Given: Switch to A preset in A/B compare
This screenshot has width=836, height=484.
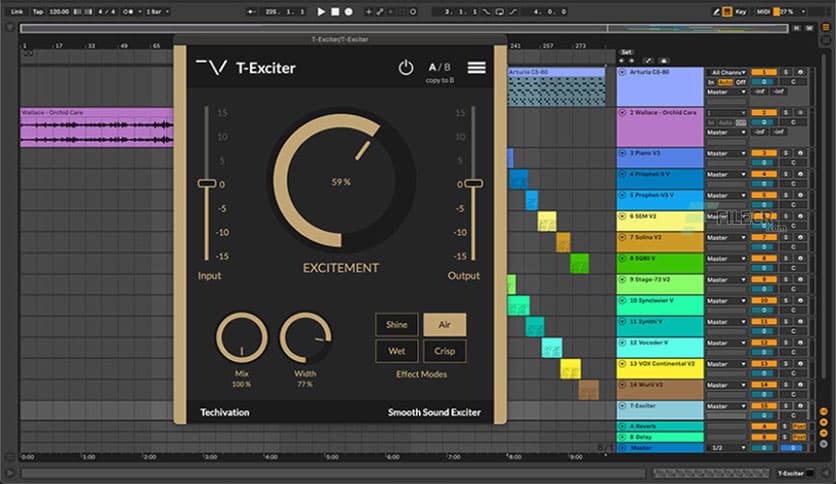Looking at the screenshot, I should click(x=432, y=67).
